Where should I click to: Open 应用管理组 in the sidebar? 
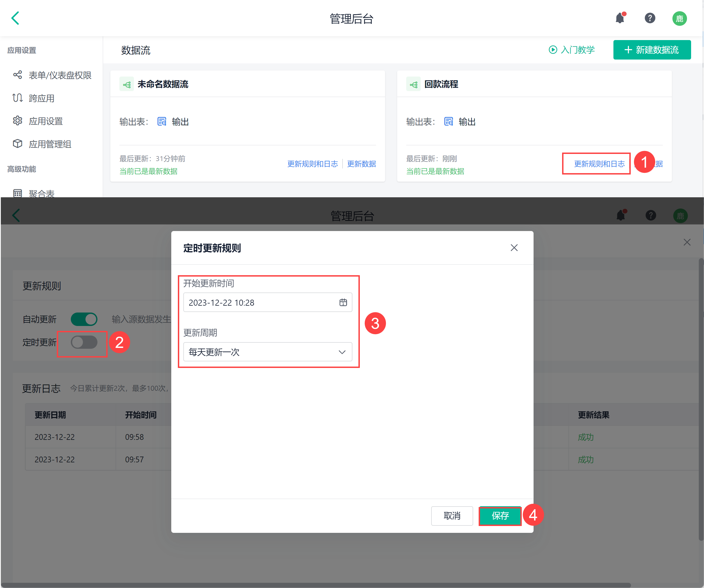coord(50,144)
